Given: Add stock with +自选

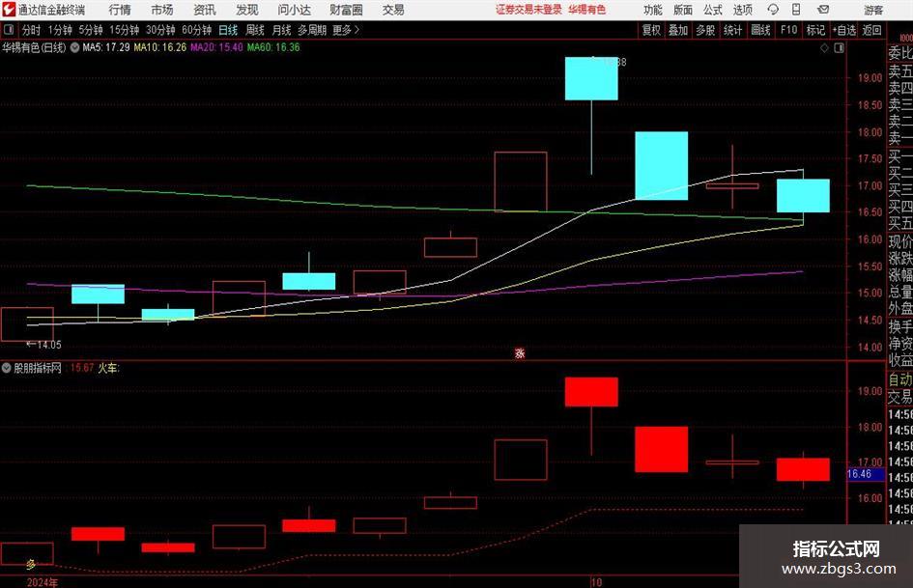Looking at the screenshot, I should coord(844,30).
